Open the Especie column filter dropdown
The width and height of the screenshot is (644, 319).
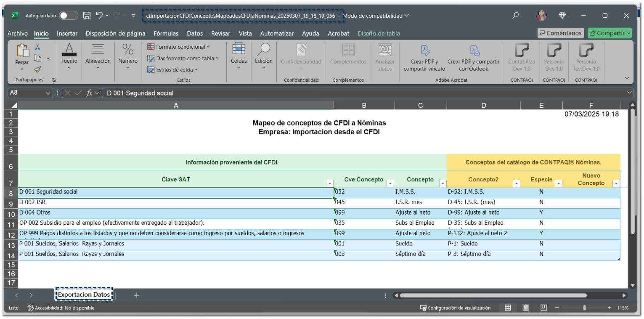click(558, 183)
